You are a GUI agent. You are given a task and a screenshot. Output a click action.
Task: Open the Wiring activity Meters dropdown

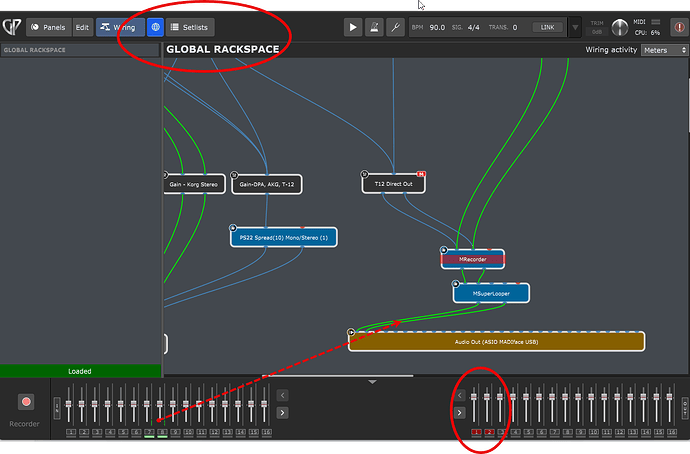click(664, 50)
